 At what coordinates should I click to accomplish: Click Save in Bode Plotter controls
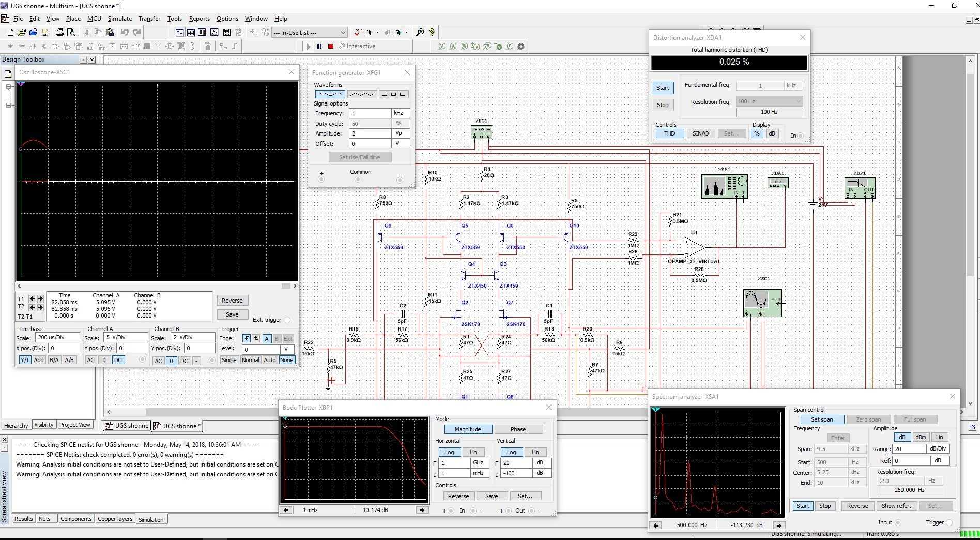pos(492,496)
